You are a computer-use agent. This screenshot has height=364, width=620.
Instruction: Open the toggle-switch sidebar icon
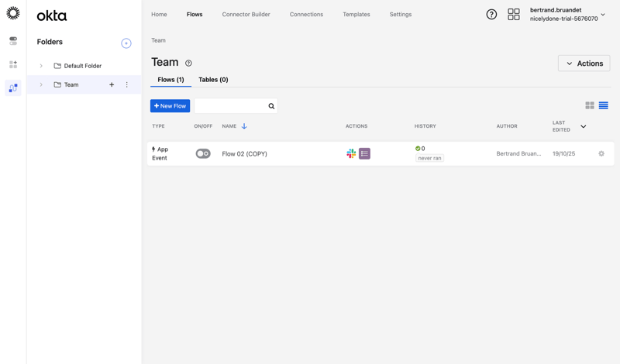(13, 41)
